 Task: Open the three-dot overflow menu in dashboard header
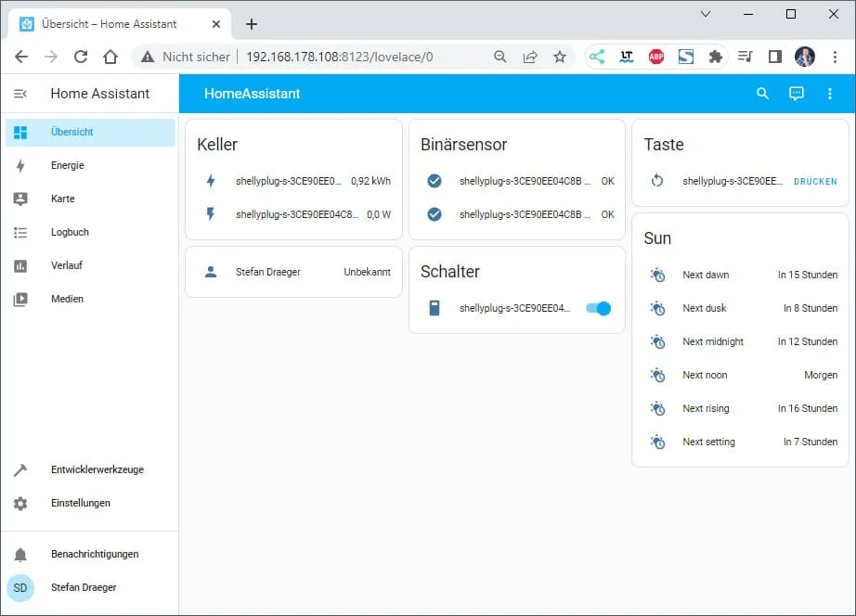coord(830,94)
